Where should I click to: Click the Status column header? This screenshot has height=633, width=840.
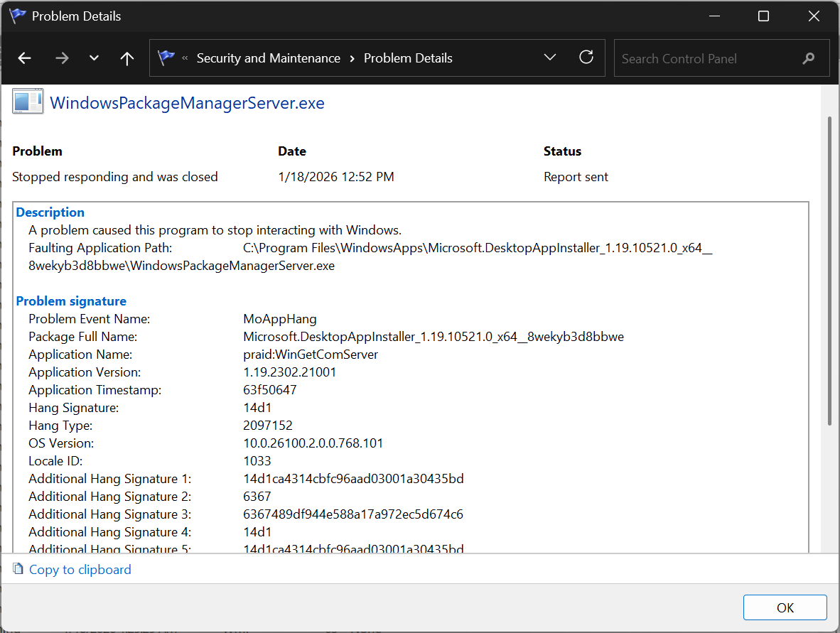coord(563,151)
